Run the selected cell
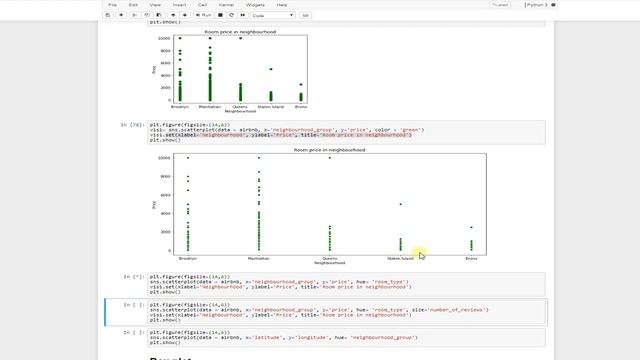This screenshot has height=360, width=640. coord(203,15)
